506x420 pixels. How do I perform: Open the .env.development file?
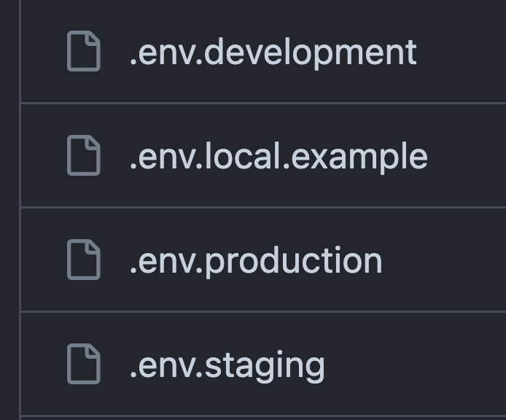(273, 52)
